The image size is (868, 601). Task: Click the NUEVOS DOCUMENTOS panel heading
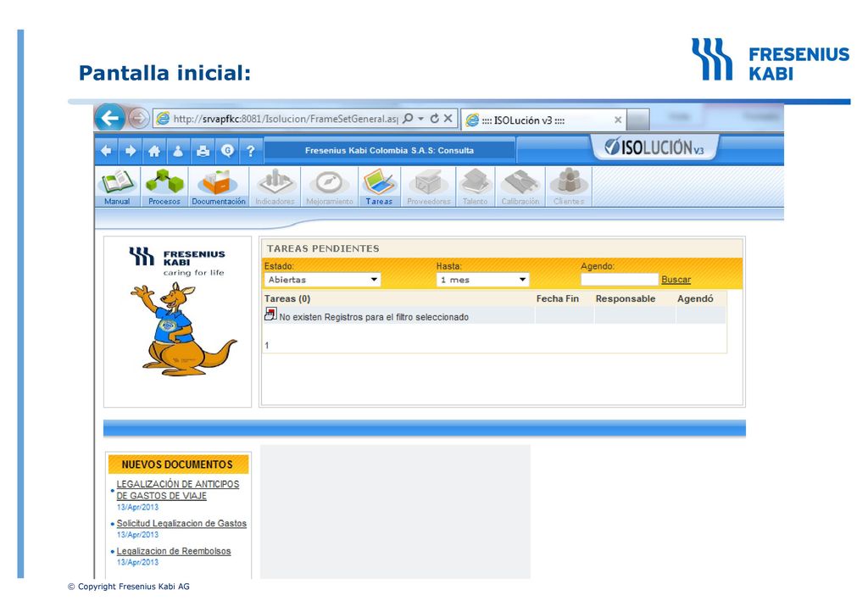click(x=177, y=465)
